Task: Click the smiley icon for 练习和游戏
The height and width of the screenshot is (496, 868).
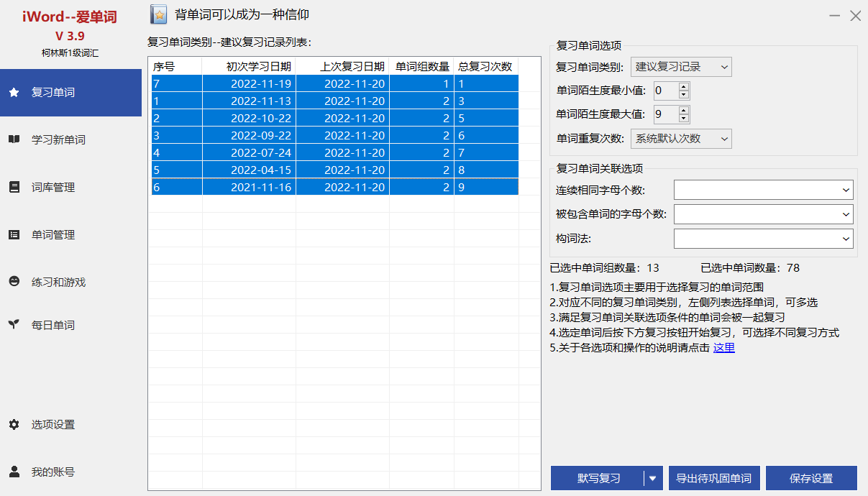Action: pyautogui.click(x=14, y=283)
